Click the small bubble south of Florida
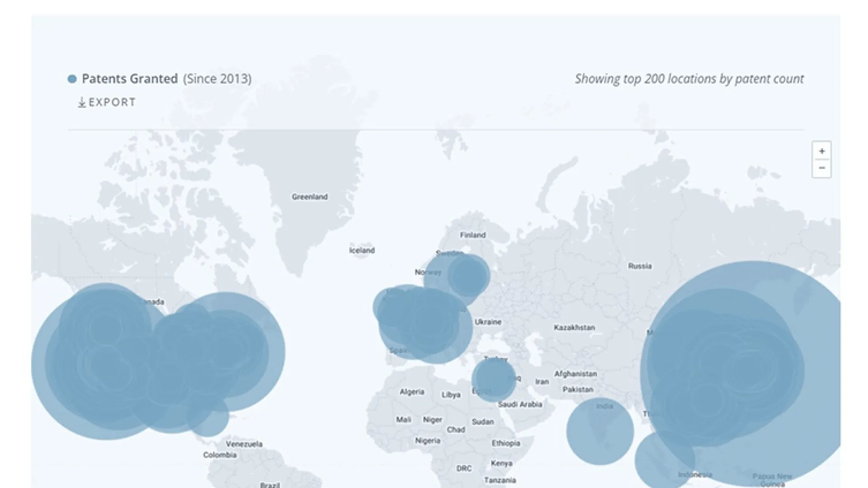The image size is (868, 488). [x=208, y=415]
